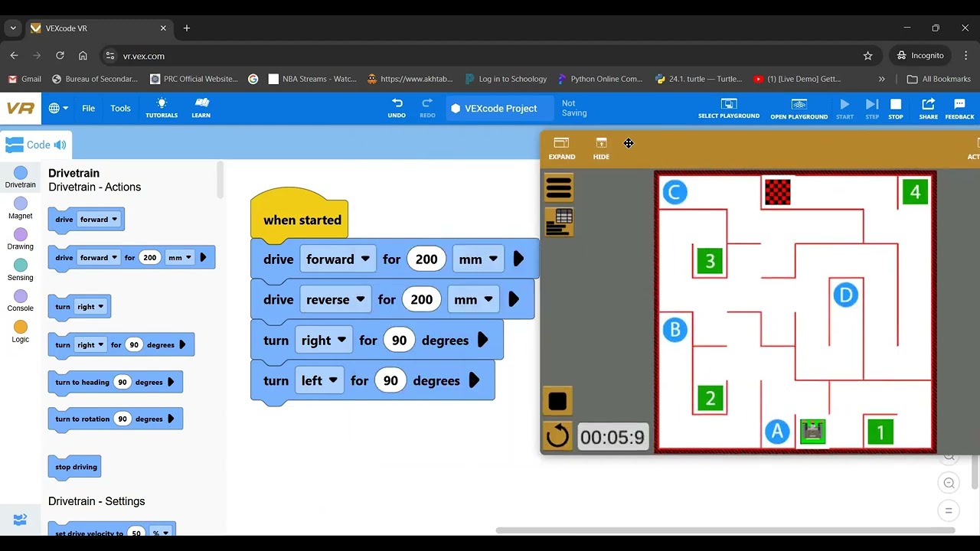Show more bookmarks with the chevron
This screenshot has width=980, height=551.
881,79
